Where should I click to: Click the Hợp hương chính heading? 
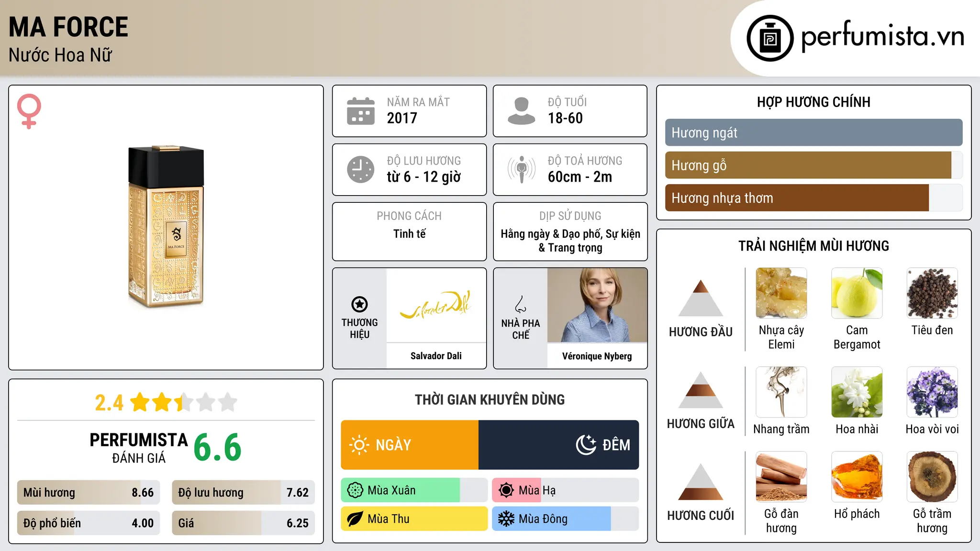point(813,102)
